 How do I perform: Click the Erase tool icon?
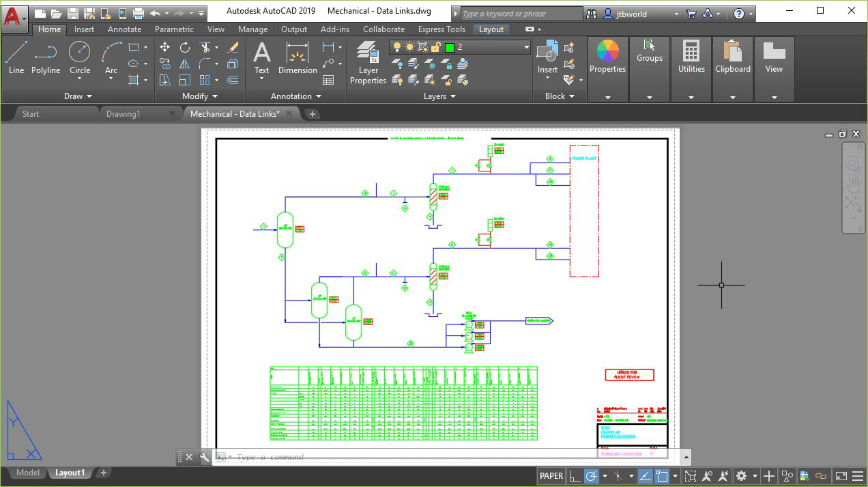[233, 47]
